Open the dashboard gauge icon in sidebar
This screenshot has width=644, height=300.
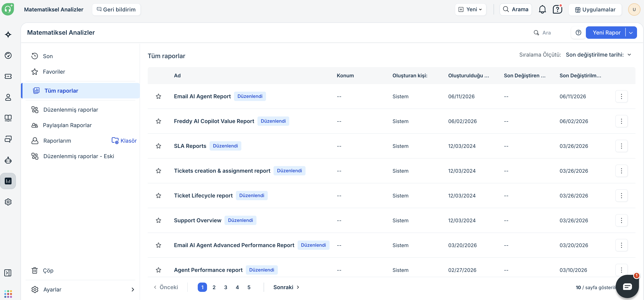coord(8,55)
